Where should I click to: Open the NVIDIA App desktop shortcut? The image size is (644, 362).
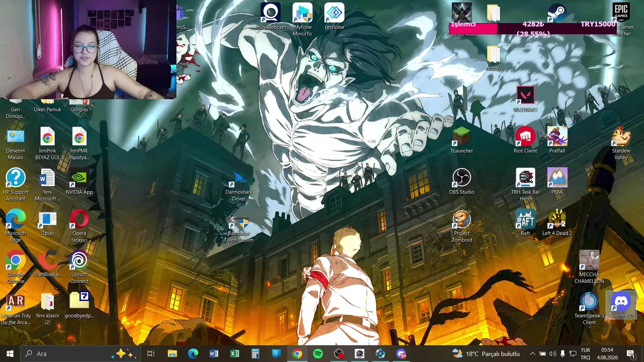point(79,182)
